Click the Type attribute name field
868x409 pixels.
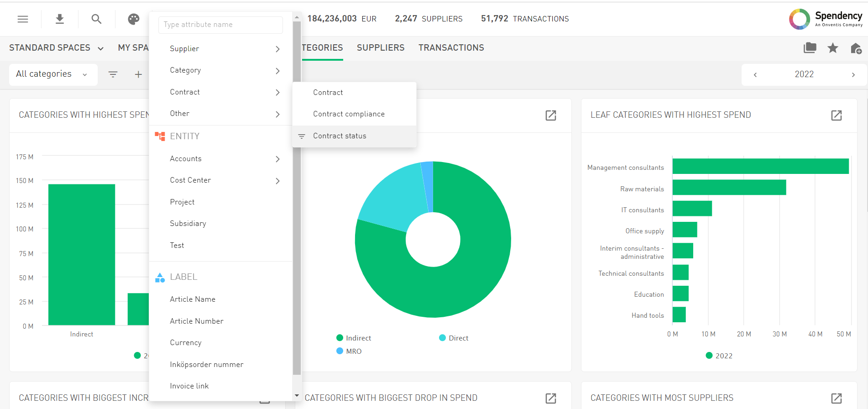220,25
